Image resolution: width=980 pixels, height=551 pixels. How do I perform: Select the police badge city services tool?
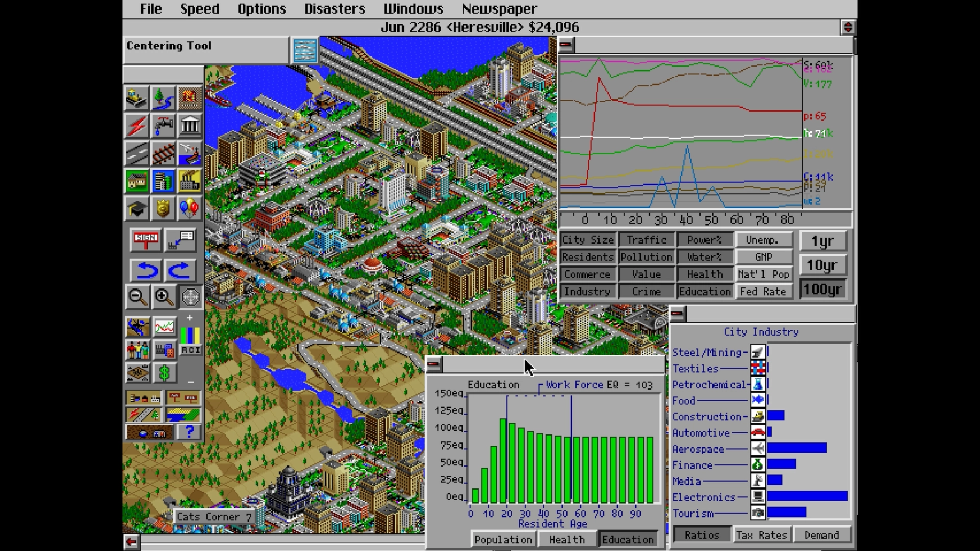pyautogui.click(x=163, y=208)
